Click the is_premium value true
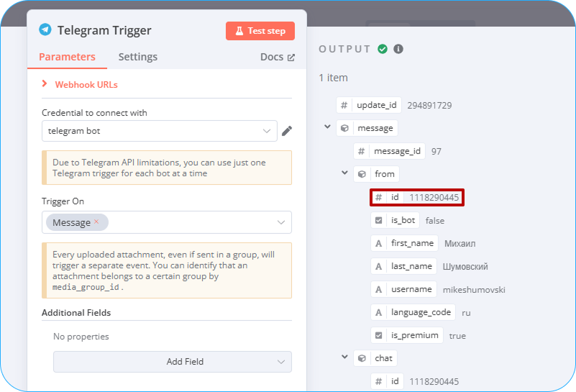Screen dimensions: 576x392 click(x=457, y=336)
